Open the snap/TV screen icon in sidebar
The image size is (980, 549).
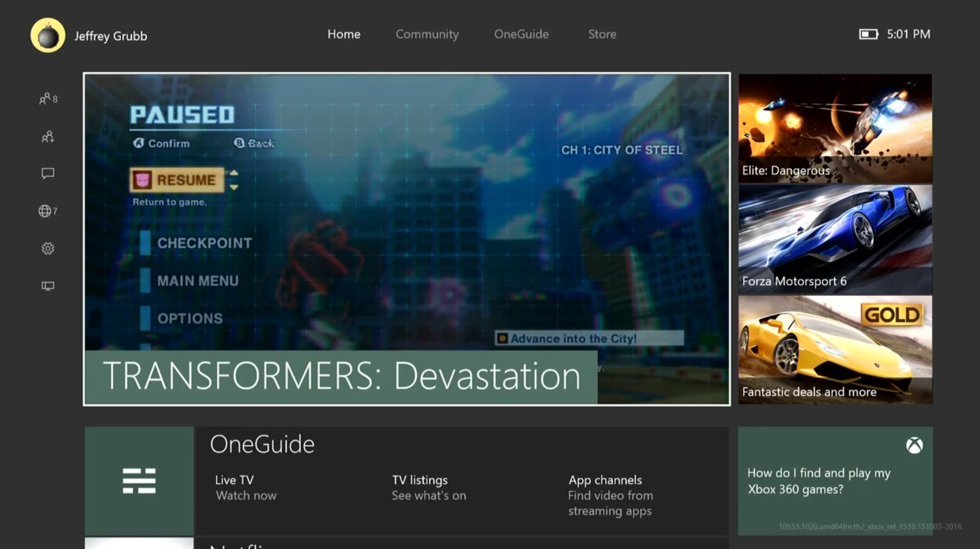48,286
